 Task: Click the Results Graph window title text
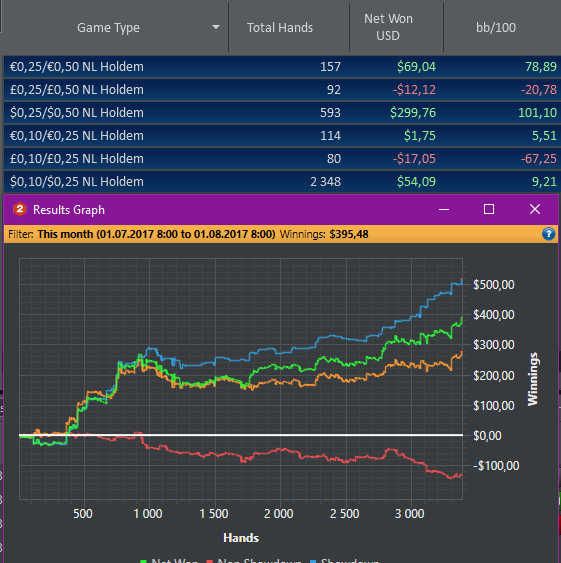(69, 210)
